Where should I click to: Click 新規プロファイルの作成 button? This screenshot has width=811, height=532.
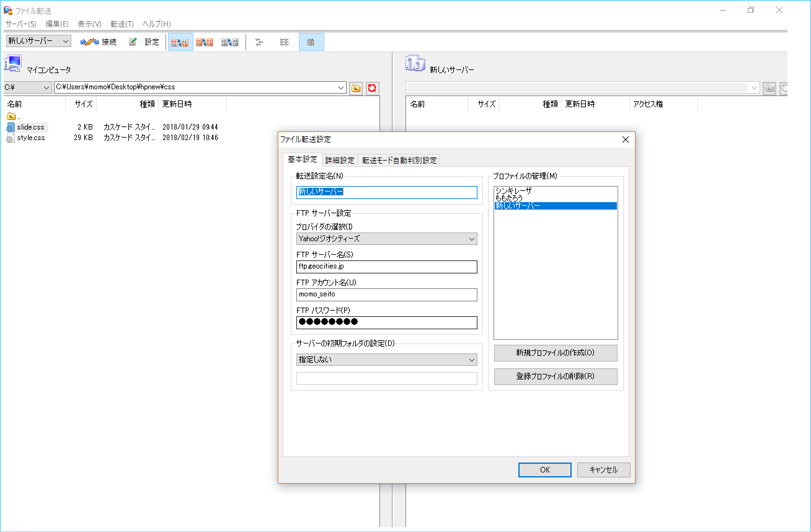(555, 353)
